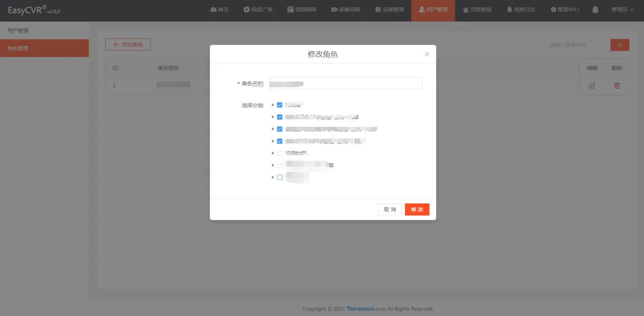The width and height of the screenshot is (644, 316).
Task: Open 告警查询 alarm query page
Action: click(477, 10)
